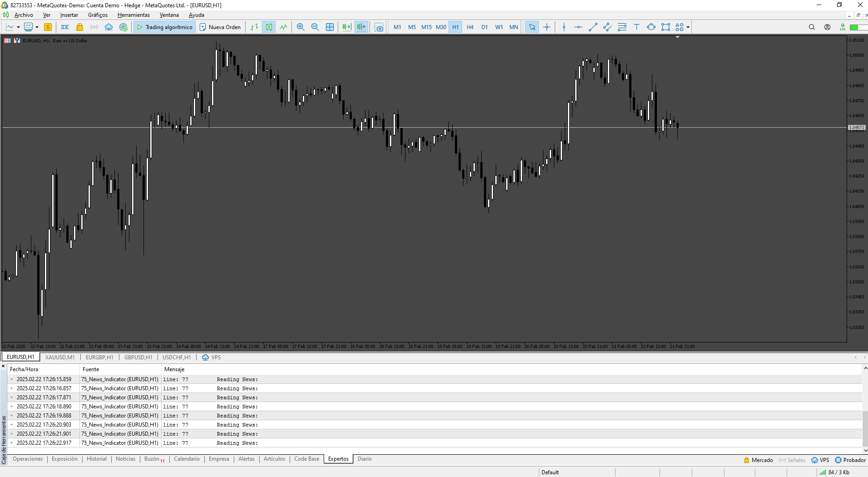Image resolution: width=868 pixels, height=477 pixels.
Task: Expand the profiles dropdown arrow
Action: [x=37, y=27]
